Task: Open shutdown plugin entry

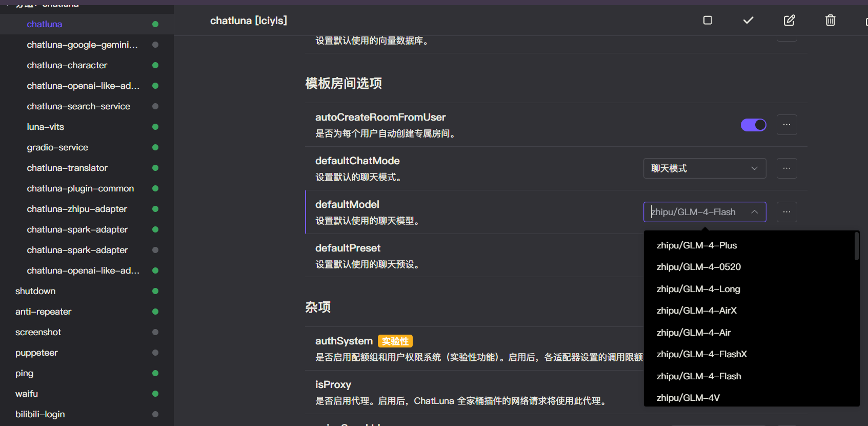Action: click(x=87, y=291)
